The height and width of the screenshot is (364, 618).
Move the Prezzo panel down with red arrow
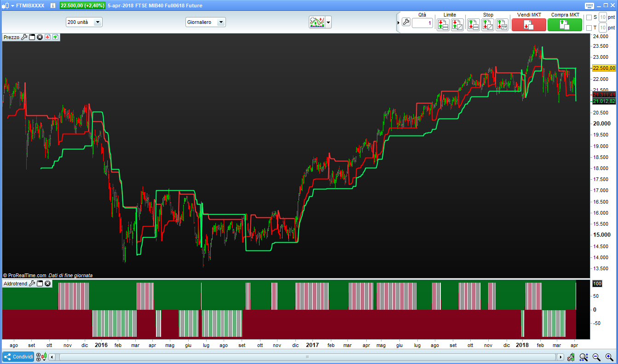coord(47,37)
